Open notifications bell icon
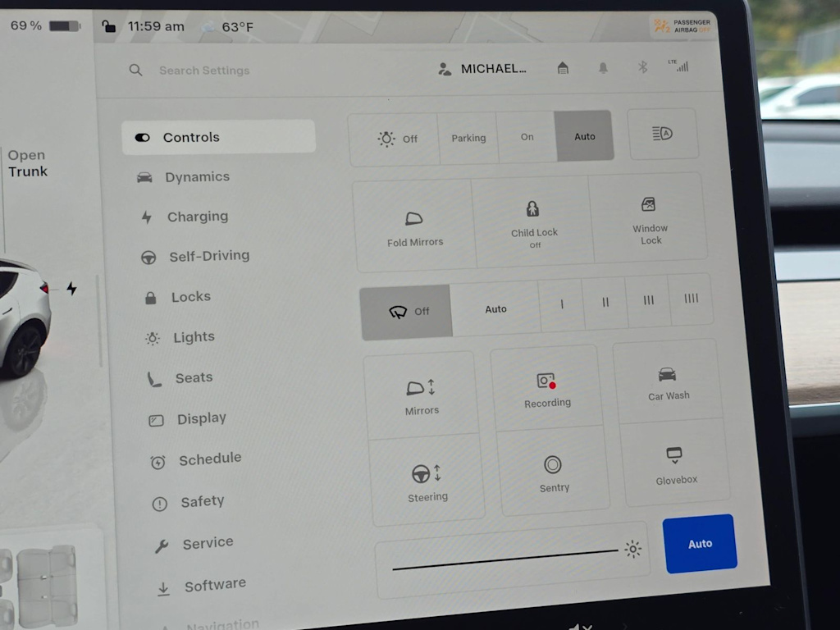Screen dimensions: 840x630 click(x=603, y=67)
